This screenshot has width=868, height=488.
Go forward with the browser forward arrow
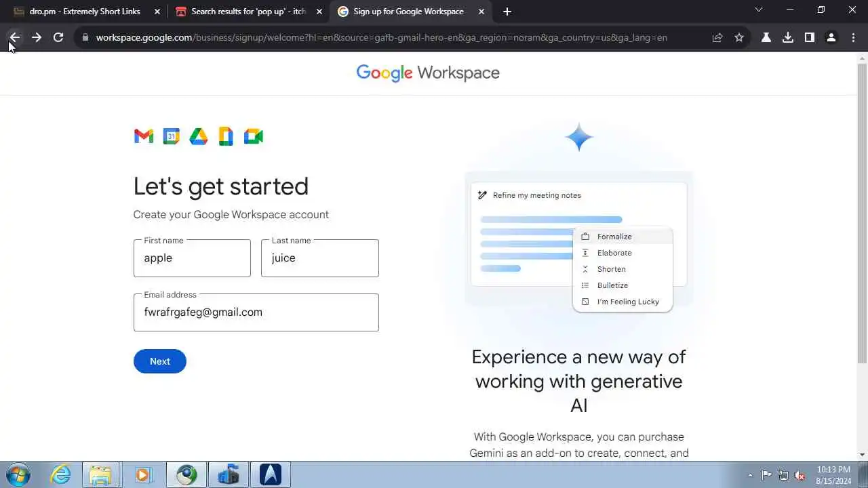point(37,37)
